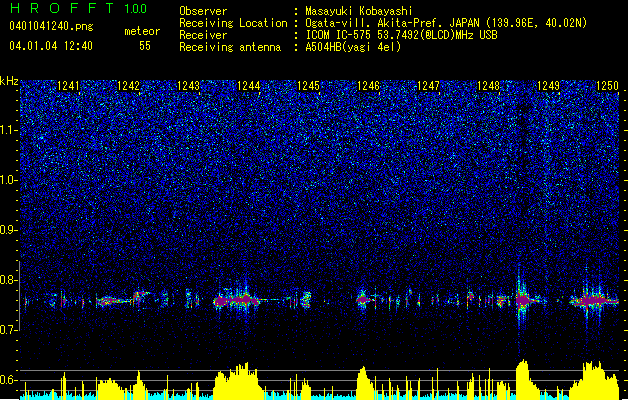Click the Ogata-vill. Akita-Pref. JAPAN location text
Viewport: 629px width, 400px height.
pyautogui.click(x=446, y=23)
